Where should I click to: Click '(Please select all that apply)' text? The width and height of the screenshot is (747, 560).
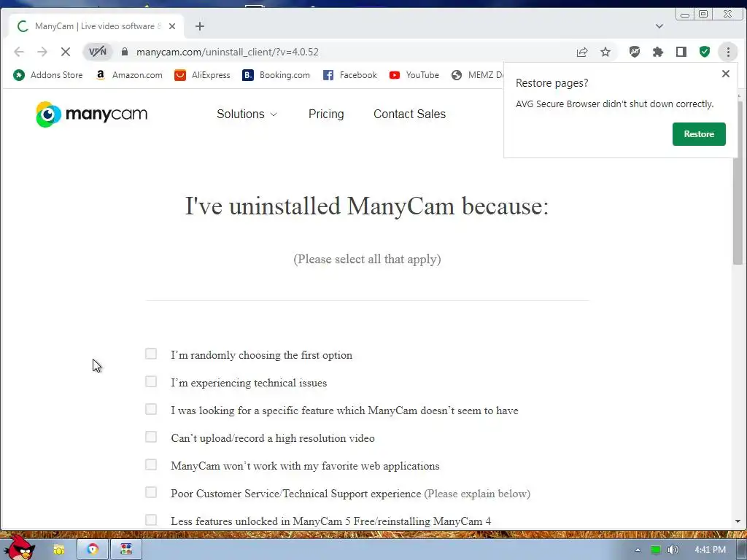pos(367,259)
